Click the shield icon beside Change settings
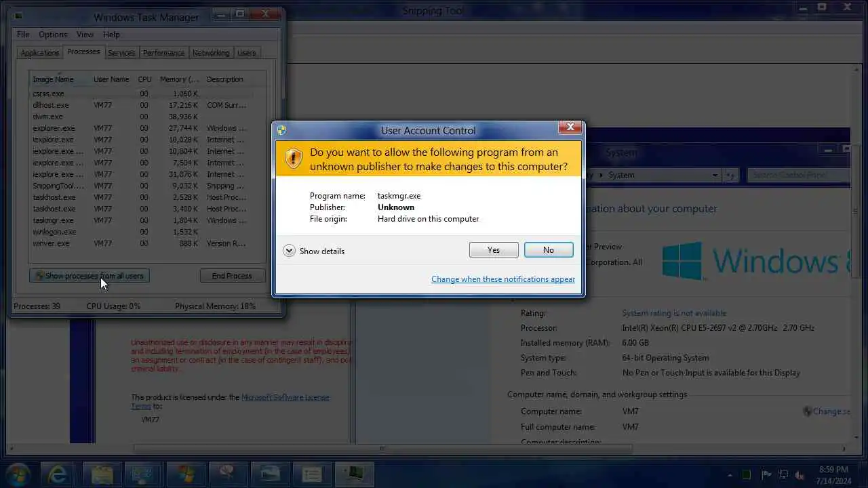The width and height of the screenshot is (868, 488). point(808,411)
